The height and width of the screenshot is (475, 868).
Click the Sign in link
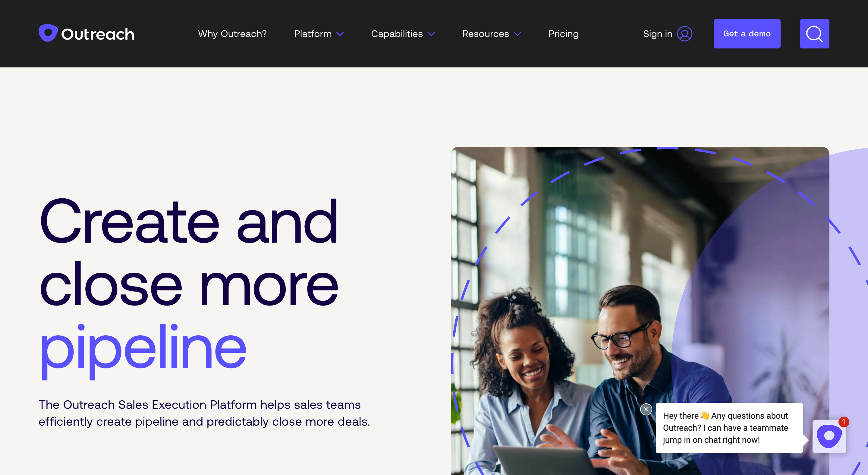point(658,33)
